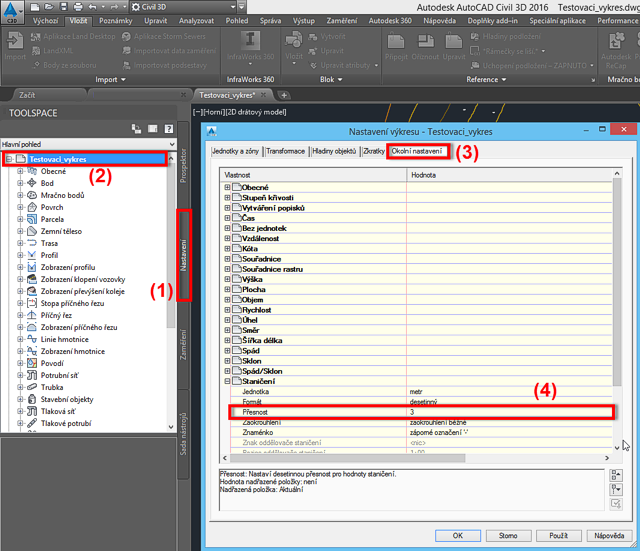Viewport: 640px width, 551px height.
Task: Select the Potrubní síť tree item
Action: (x=60, y=375)
